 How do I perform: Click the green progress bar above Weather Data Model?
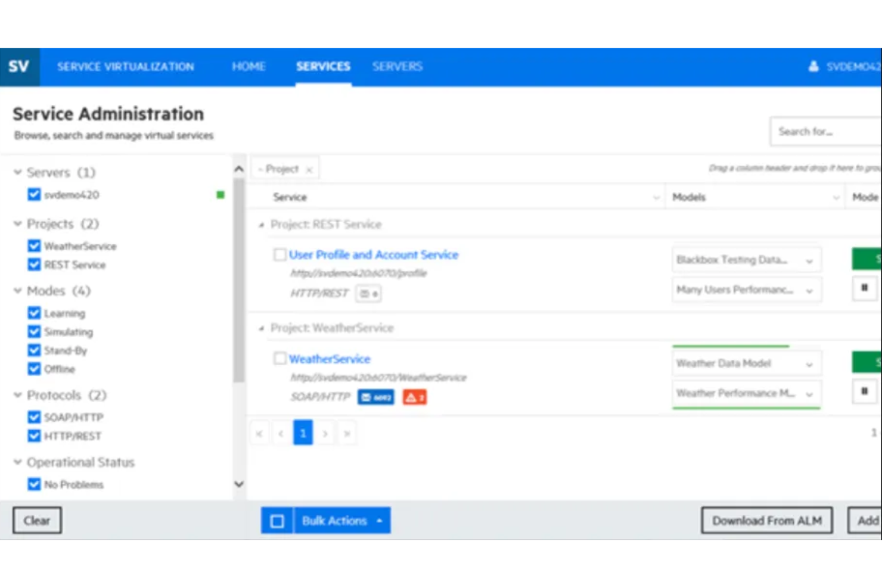coord(729,347)
